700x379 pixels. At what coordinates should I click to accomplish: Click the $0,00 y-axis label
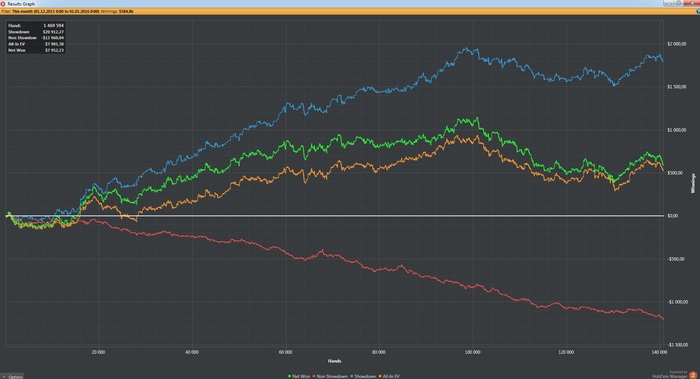point(672,216)
